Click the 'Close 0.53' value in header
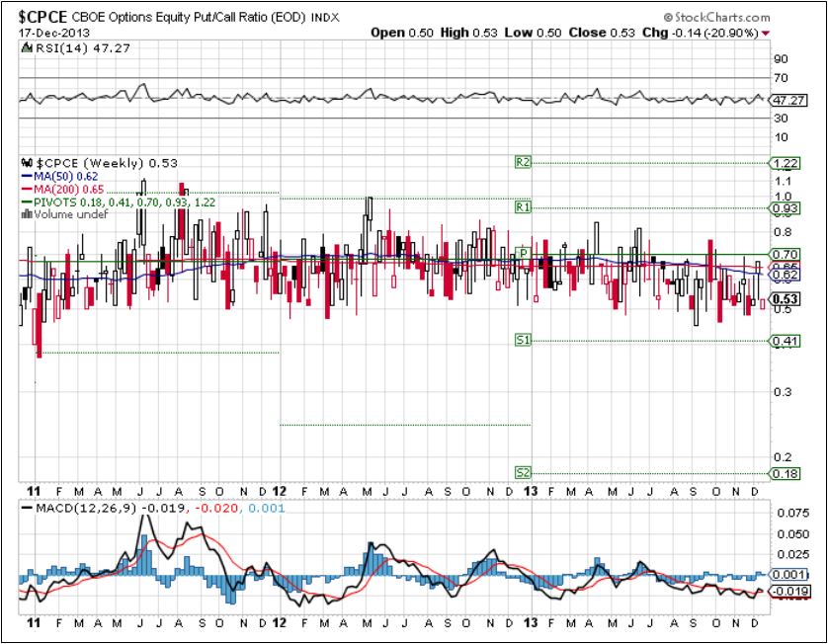 [x=602, y=33]
